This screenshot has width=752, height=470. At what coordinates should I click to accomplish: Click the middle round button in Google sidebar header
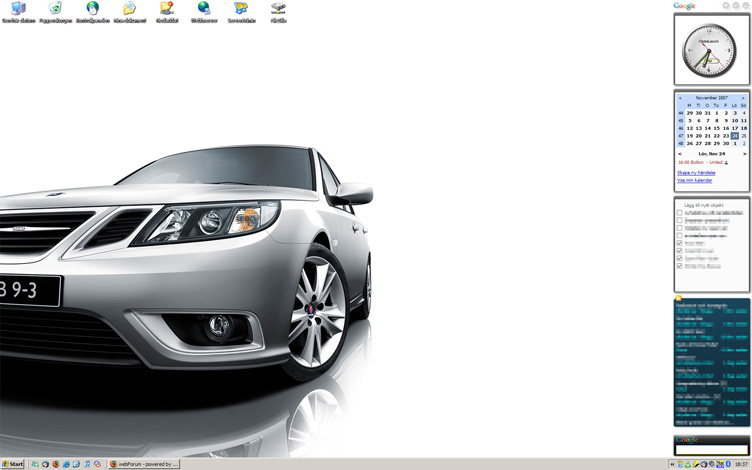coord(736,5)
